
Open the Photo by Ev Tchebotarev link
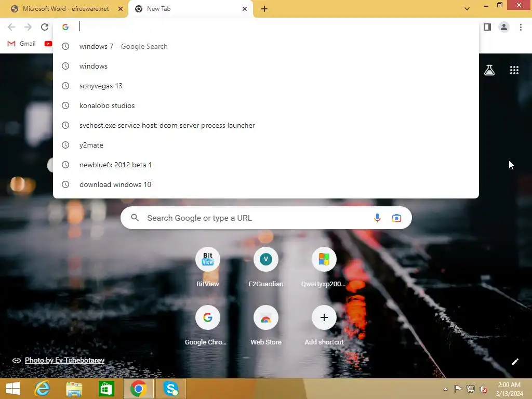click(64, 361)
